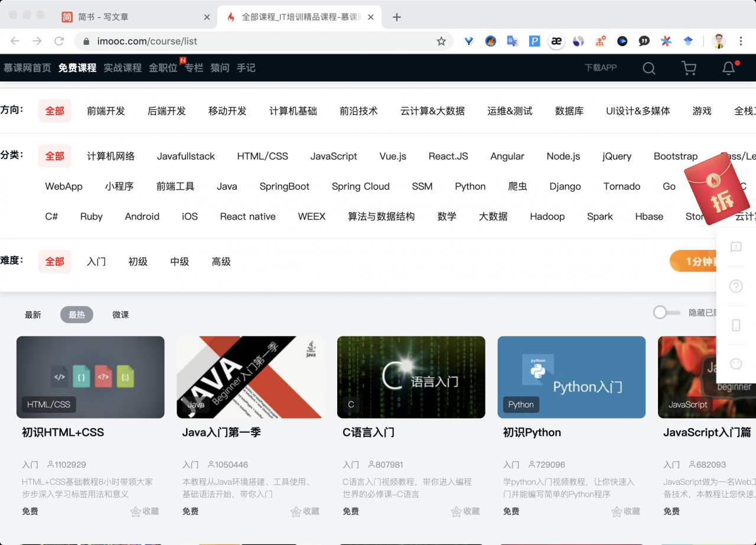
Task: Filter direction by 前端开发
Action: [x=106, y=111]
